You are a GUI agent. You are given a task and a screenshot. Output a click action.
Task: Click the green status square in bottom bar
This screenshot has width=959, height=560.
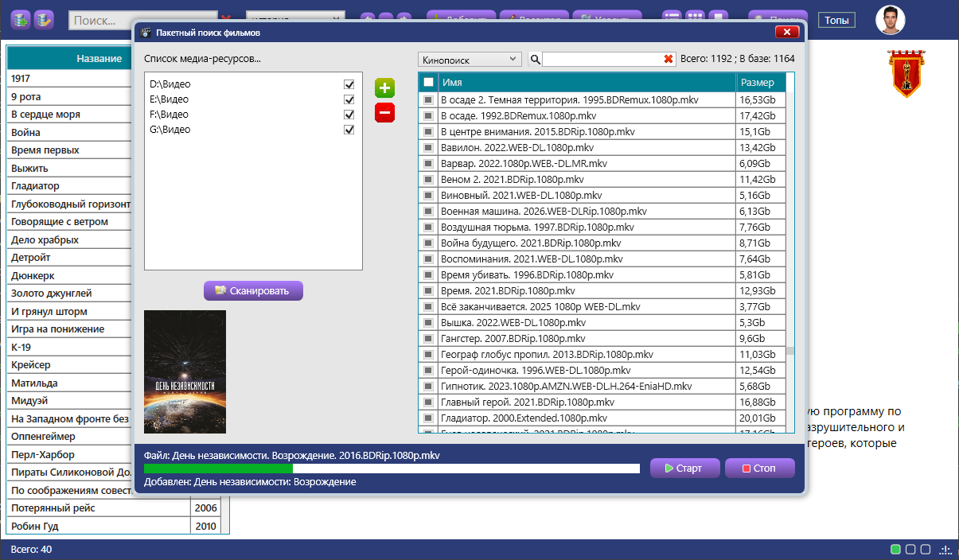[x=895, y=550]
